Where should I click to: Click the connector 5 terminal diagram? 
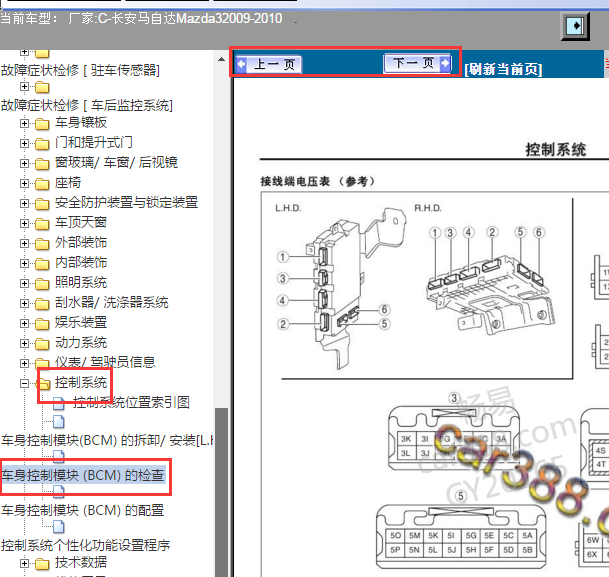461,536
